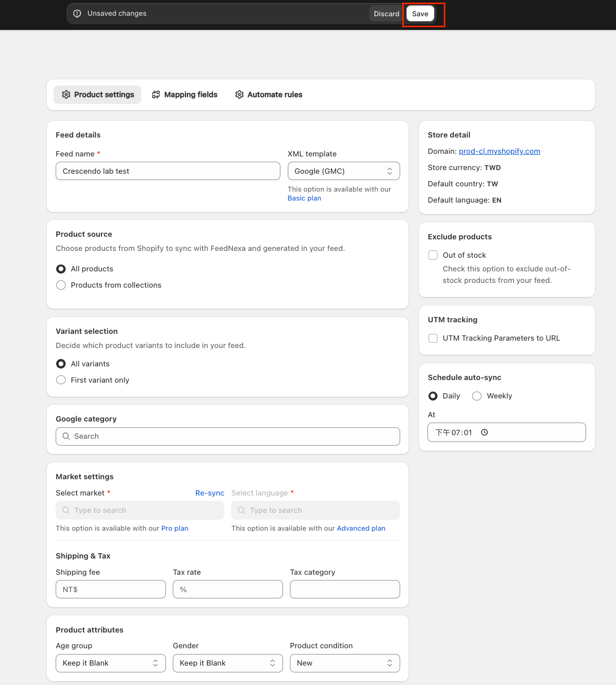Viewport: 616px width, 685px height.
Task: Choose First variant only option
Action: (61, 380)
